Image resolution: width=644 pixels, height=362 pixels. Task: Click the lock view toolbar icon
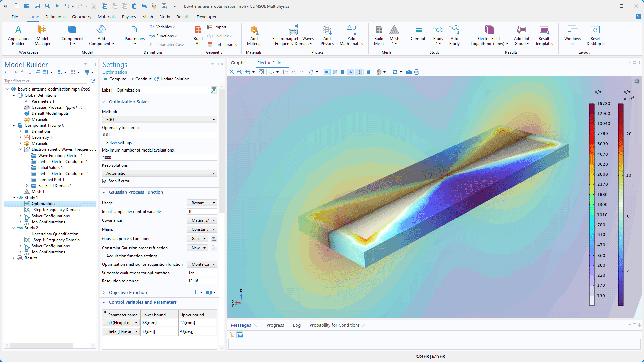(x=369, y=72)
